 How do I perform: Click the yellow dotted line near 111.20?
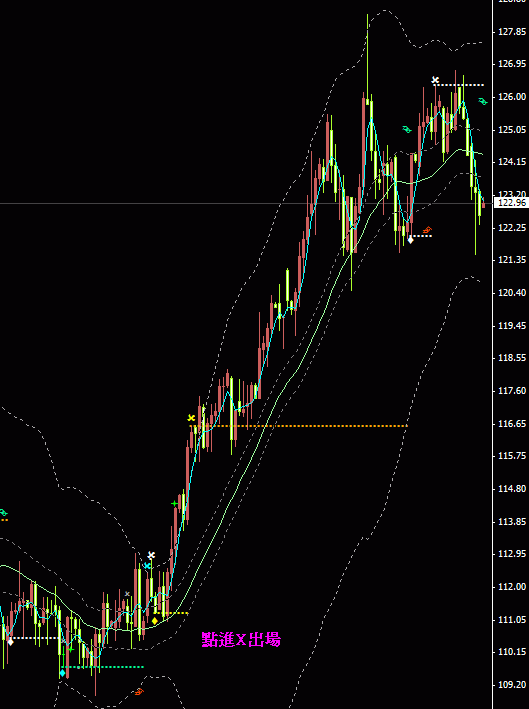pyautogui.click(x=171, y=613)
